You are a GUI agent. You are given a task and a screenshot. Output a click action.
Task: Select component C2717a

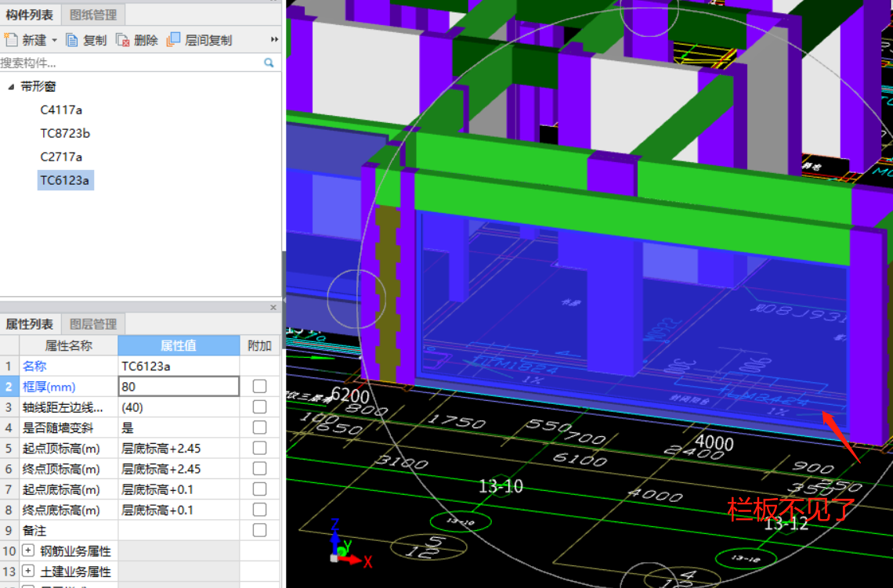click(61, 157)
